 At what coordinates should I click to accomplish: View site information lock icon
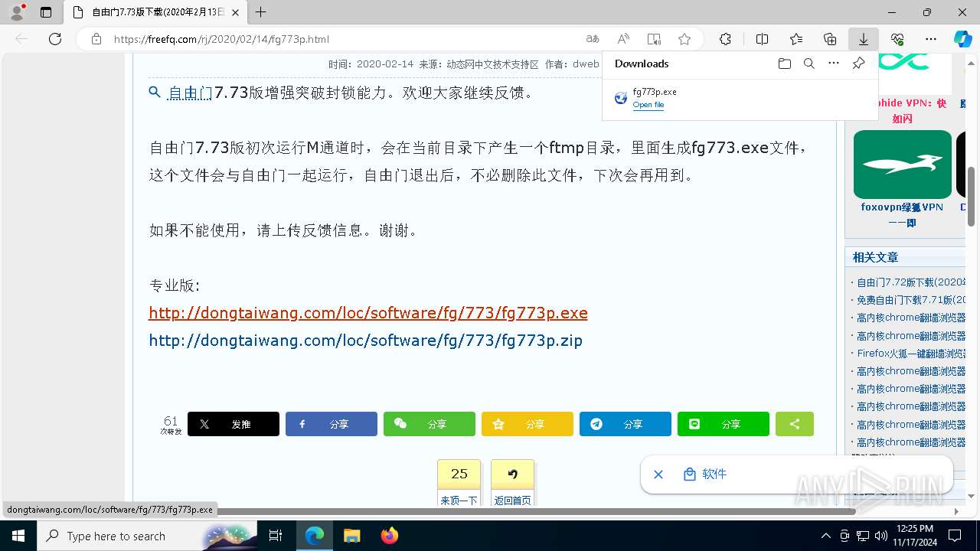point(96,39)
